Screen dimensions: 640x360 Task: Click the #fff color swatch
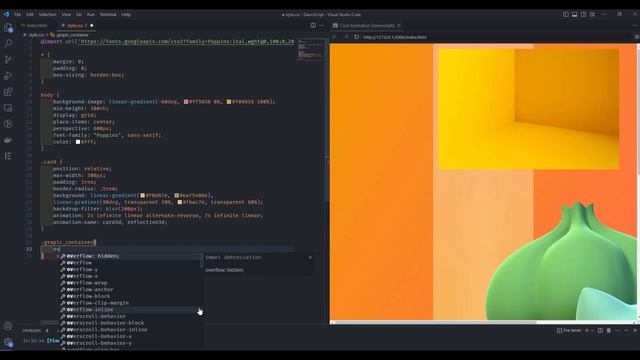pos(78,142)
